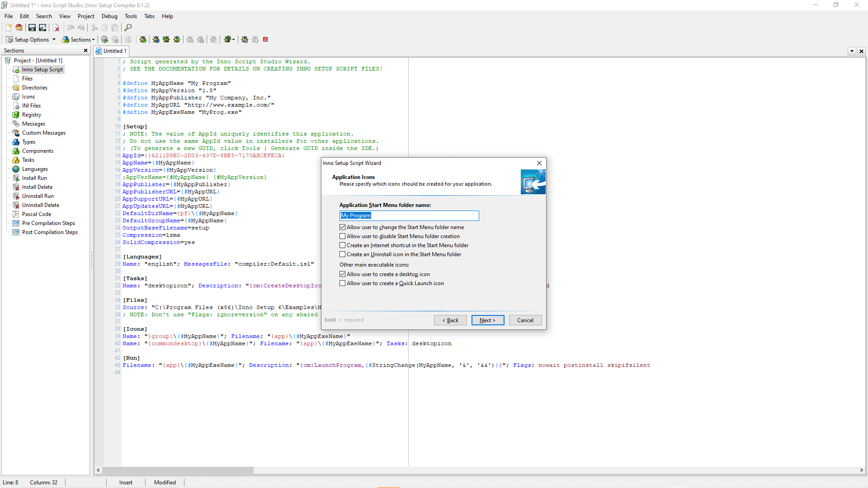
Task: Uncheck Allow user to change Start Menu folder name
Action: (342, 227)
